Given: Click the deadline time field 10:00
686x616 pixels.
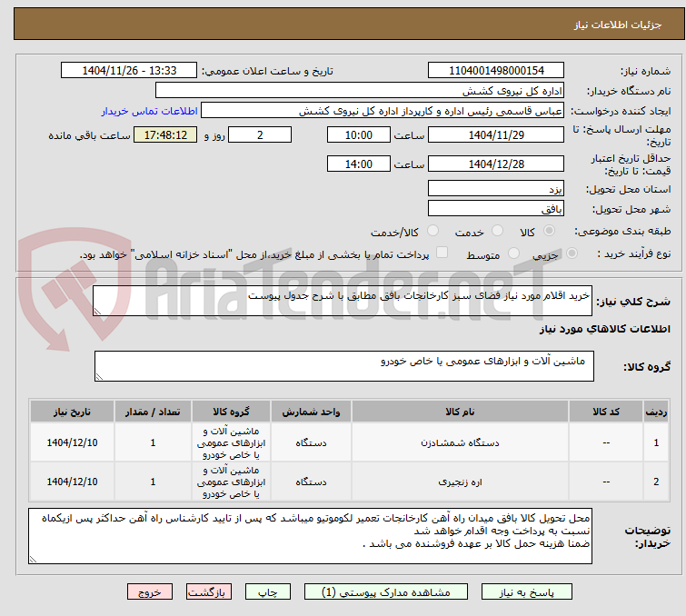Looking at the screenshot, I should [x=358, y=134].
